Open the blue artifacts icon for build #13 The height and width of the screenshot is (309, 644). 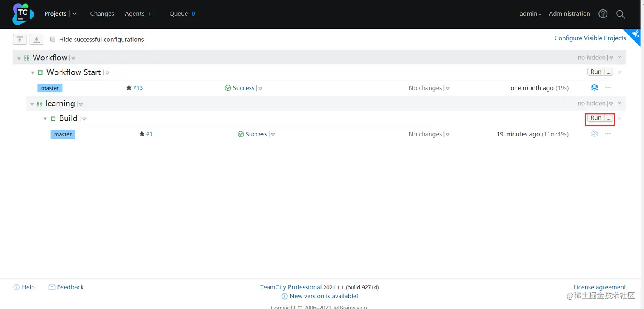595,87
